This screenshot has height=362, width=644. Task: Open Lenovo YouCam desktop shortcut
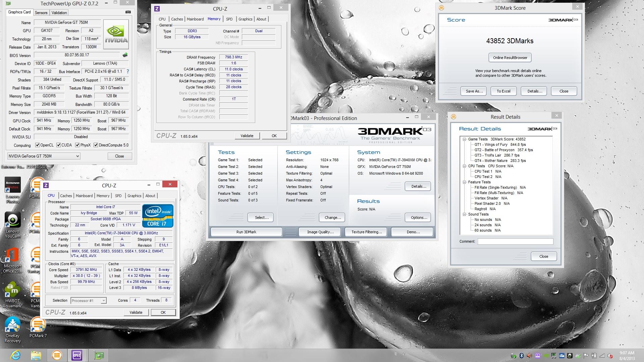(x=13, y=225)
